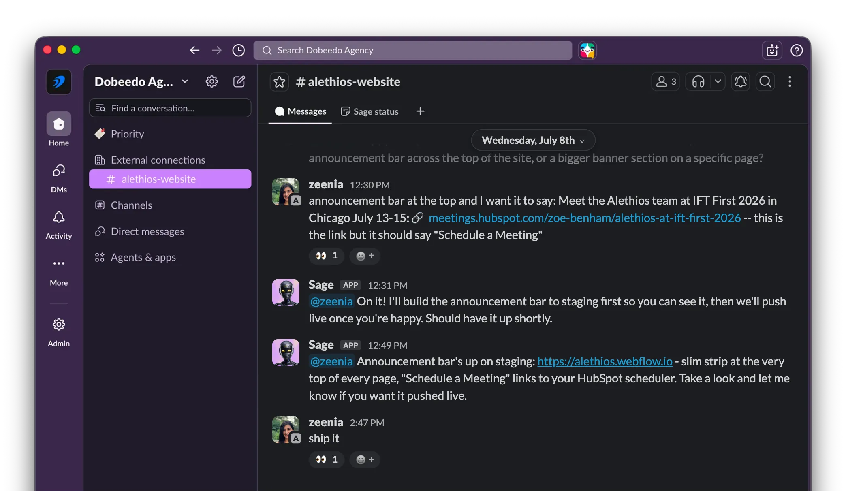Open Help question mark icon

[x=797, y=50]
